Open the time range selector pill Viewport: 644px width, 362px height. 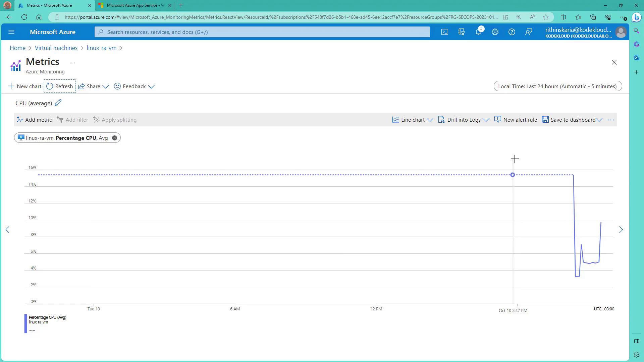[x=557, y=86]
